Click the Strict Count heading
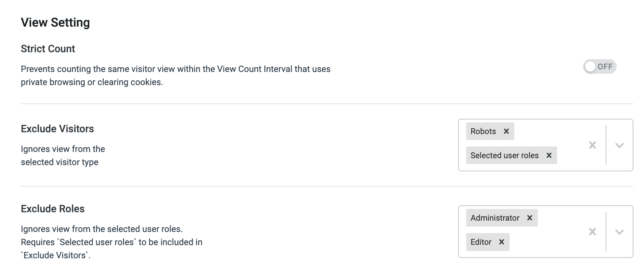Image resolution: width=644 pixels, height=274 pixels. point(48,49)
